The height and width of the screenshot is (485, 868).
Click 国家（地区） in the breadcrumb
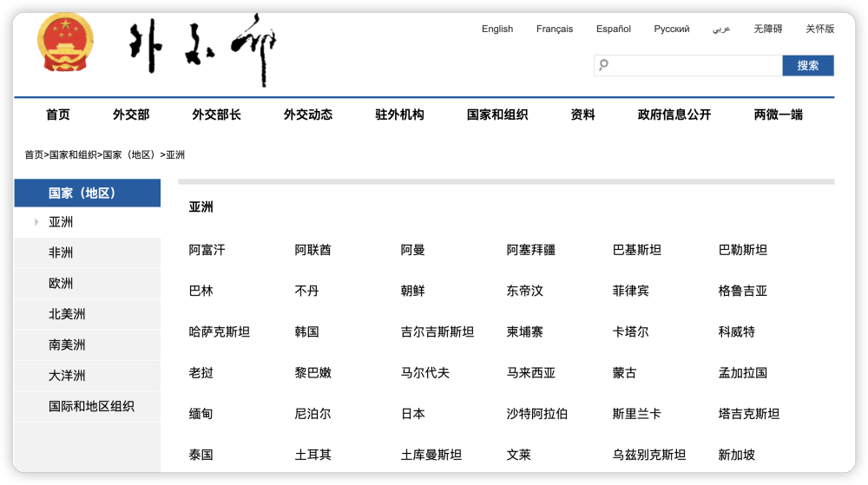coord(131,154)
